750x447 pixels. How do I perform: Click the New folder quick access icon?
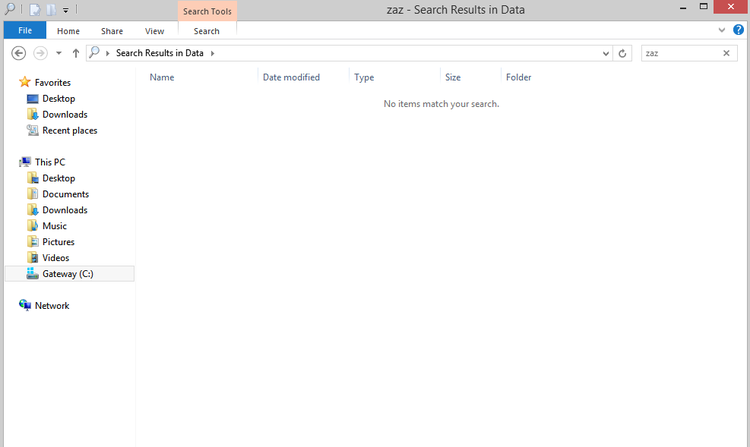pos(51,9)
